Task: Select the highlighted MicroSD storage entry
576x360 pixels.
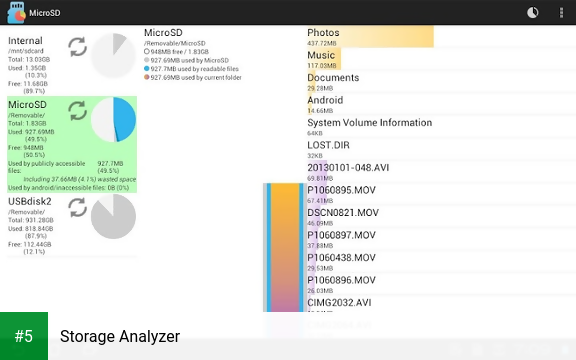Action: click(x=72, y=144)
